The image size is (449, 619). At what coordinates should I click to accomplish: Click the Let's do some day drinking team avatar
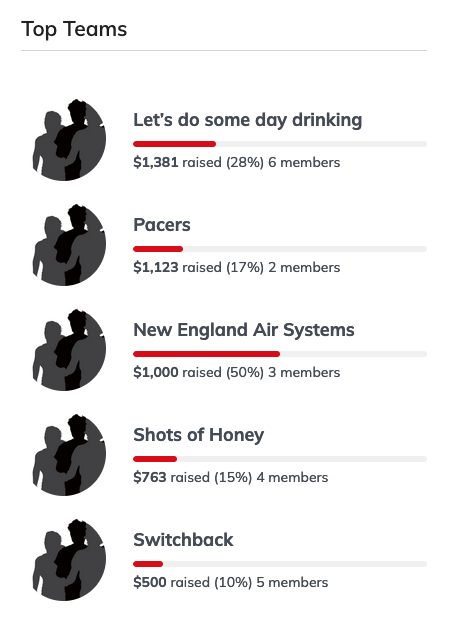click(69, 140)
